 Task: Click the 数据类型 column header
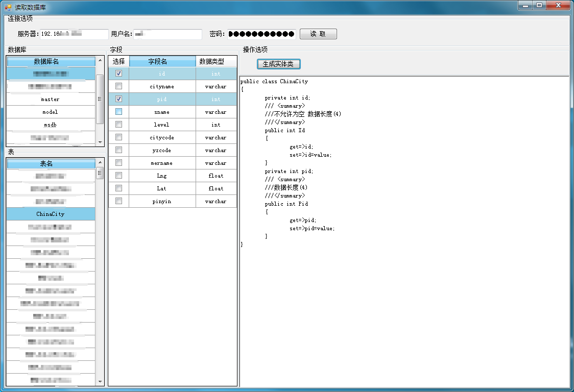(x=217, y=61)
